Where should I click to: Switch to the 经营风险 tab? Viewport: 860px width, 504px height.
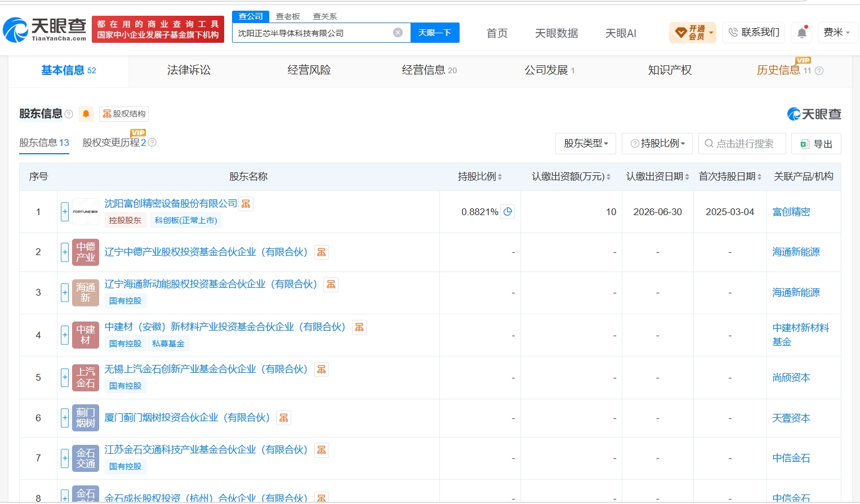click(x=309, y=70)
